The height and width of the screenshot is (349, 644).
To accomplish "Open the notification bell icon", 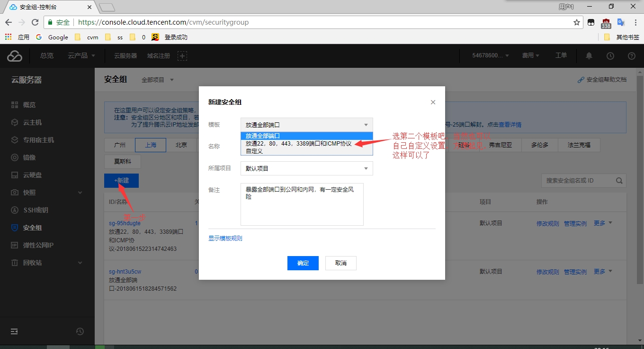I will tap(589, 56).
